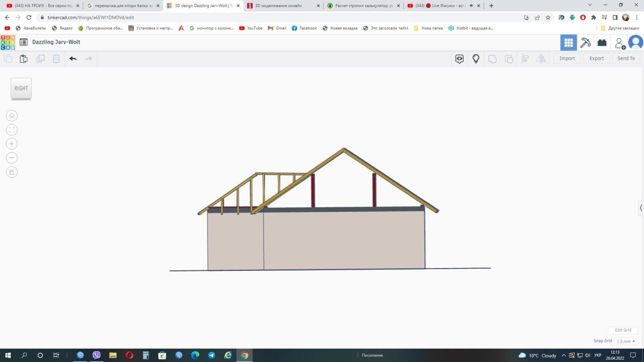This screenshot has height=362, width=644.
Task: Open the Blocks (pickaxe) editor icon
Action: pos(585,42)
